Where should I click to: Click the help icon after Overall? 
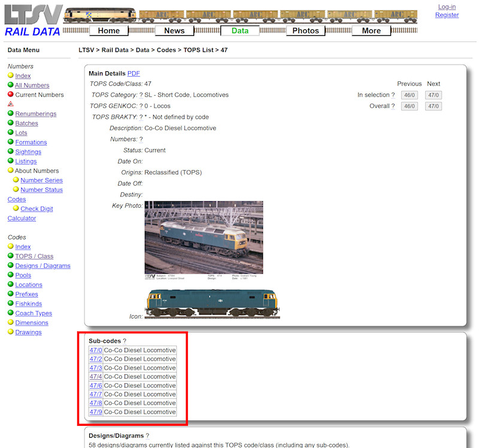393,106
